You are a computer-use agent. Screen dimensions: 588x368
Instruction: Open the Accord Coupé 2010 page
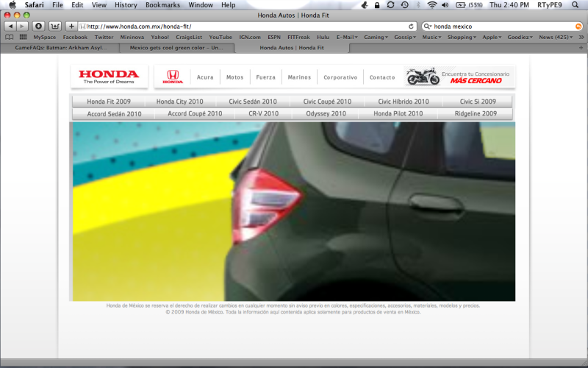coord(195,113)
